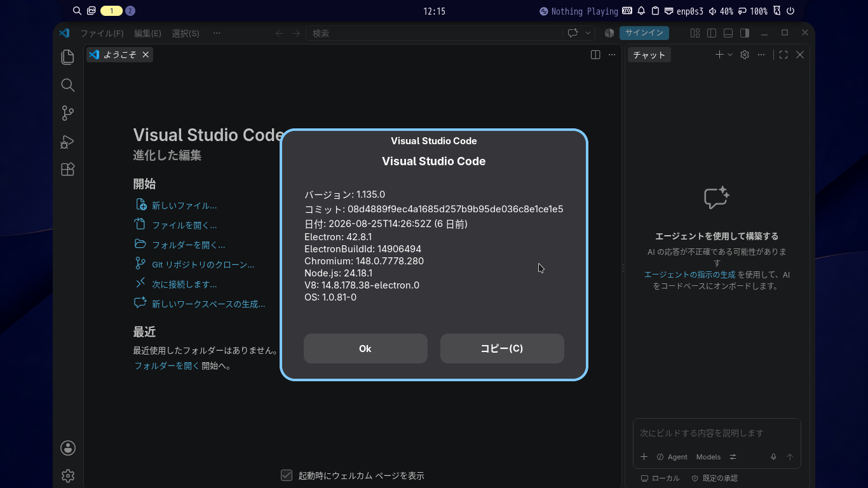
Task: Open the Manage gear in the activity bar
Action: pos(68,475)
